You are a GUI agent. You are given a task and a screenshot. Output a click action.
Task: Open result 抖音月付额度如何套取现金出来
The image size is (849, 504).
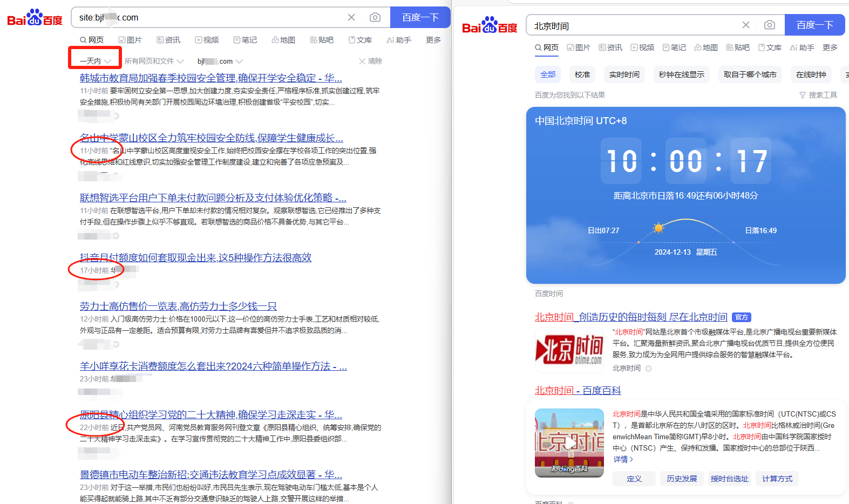pyautogui.click(x=195, y=257)
